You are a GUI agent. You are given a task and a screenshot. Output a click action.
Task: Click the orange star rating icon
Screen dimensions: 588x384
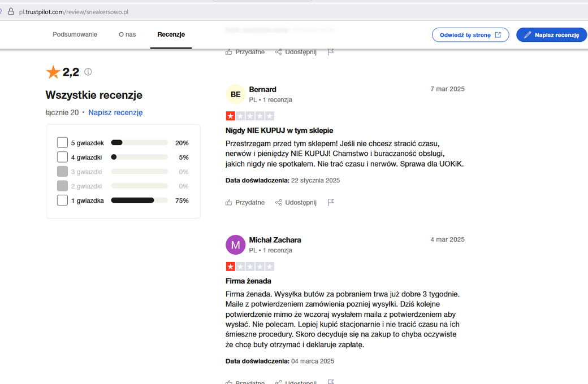tap(53, 72)
